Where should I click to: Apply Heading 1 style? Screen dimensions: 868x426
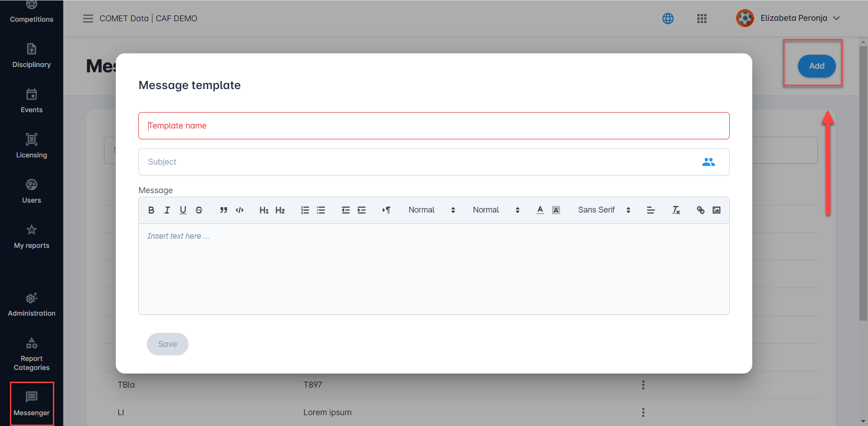pos(264,210)
